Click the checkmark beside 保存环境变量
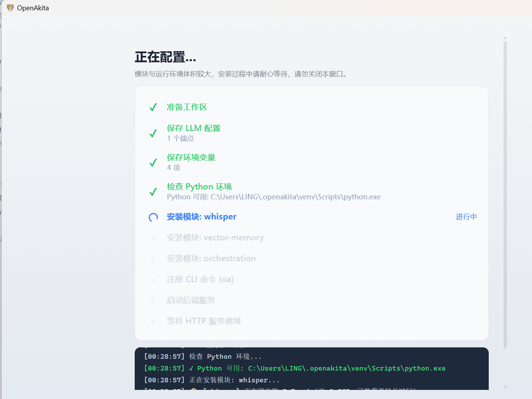This screenshot has width=532, height=399. [x=153, y=162]
